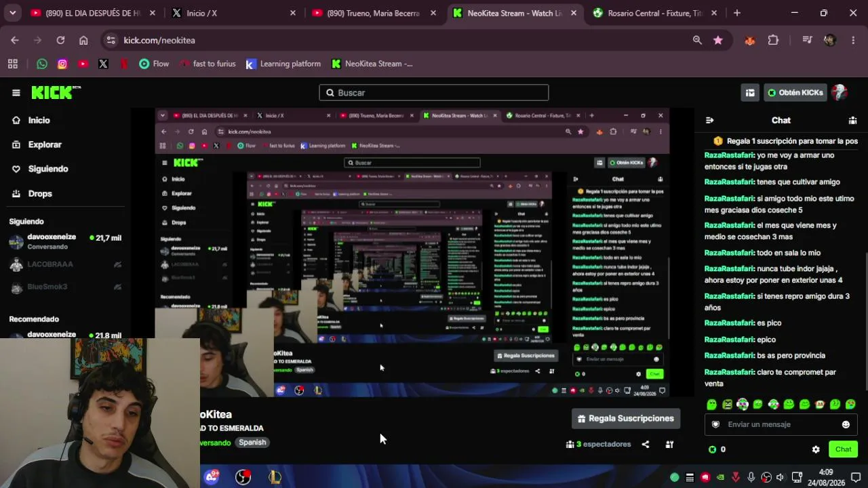Open the leaderboard icon beside Obtén KICKs
868x488 pixels.
coord(750,93)
